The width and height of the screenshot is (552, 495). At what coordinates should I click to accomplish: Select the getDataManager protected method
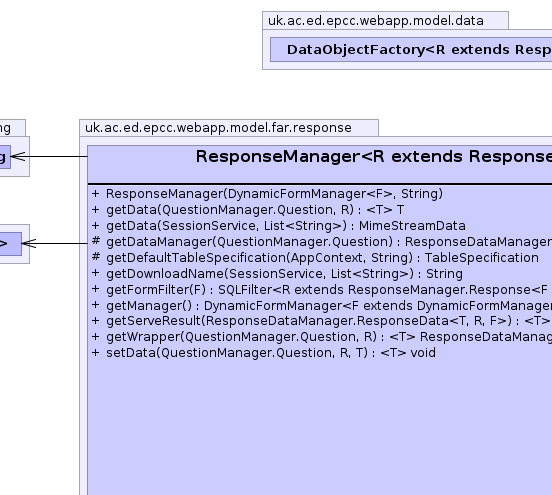coord(329,242)
